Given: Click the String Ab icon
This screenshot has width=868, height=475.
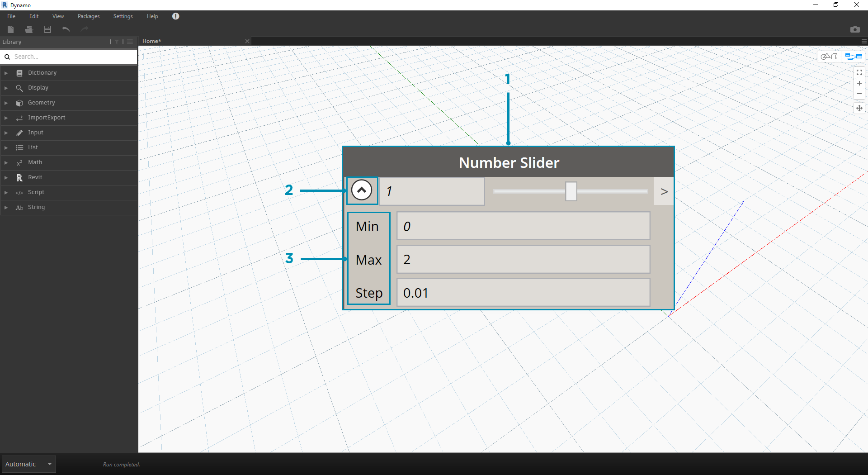Looking at the screenshot, I should (19, 207).
